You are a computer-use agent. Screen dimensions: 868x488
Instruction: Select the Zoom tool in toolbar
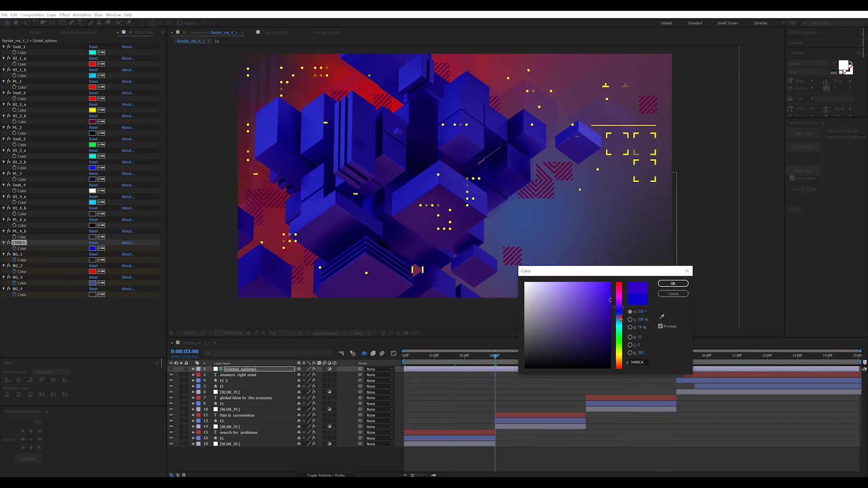pyautogui.click(x=24, y=23)
